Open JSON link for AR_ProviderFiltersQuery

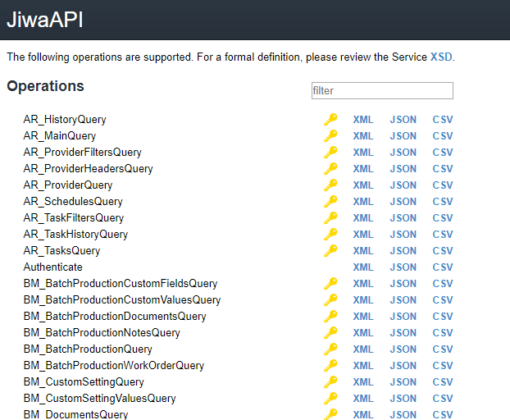(x=403, y=153)
